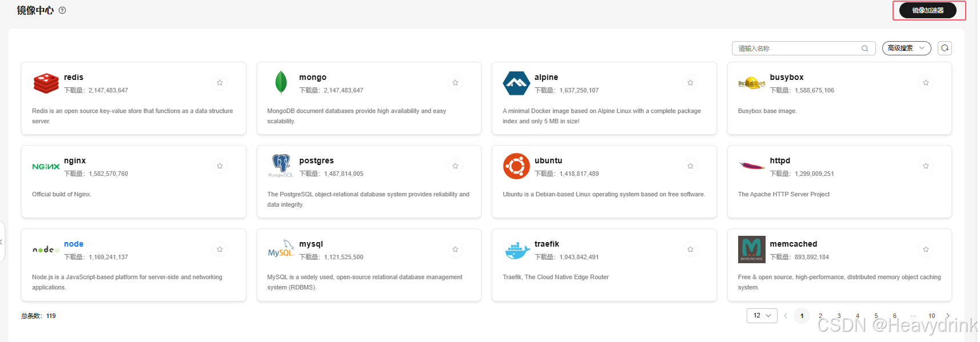Open the ubuntu image title
This screenshot has height=342, width=980.
click(x=548, y=160)
